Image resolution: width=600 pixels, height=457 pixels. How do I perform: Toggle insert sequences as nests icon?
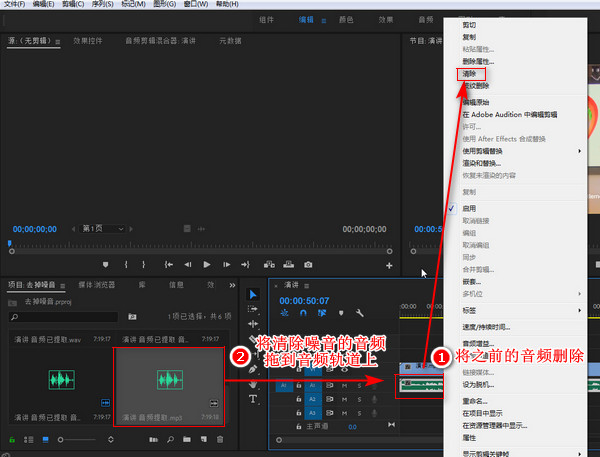284,313
